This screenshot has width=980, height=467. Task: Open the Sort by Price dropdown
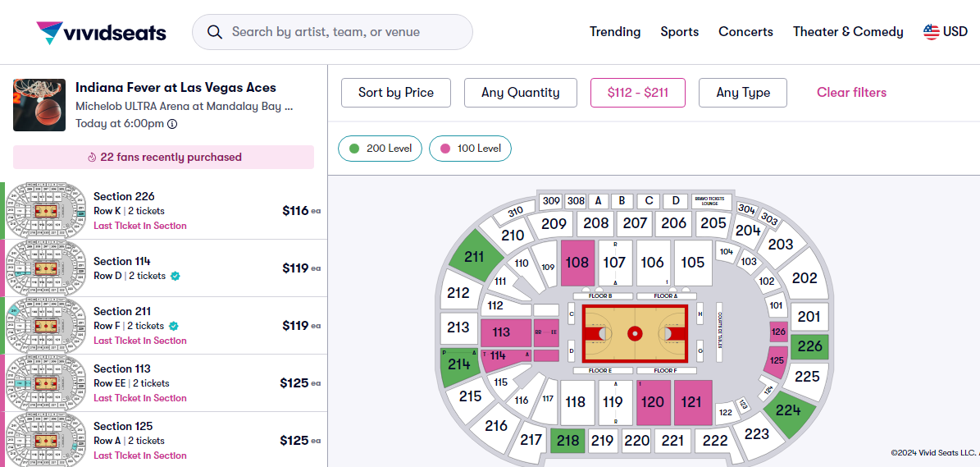[396, 93]
